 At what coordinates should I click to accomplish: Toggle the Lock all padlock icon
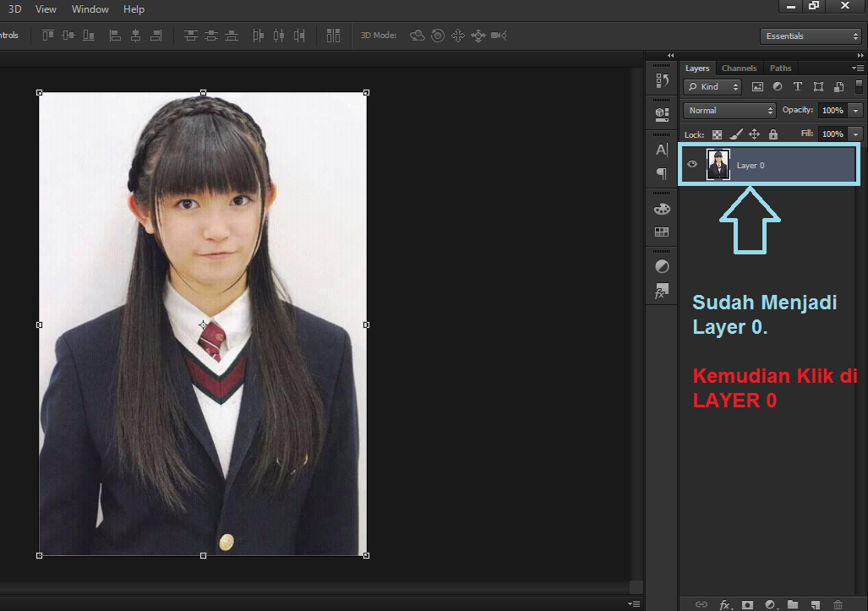(772, 134)
